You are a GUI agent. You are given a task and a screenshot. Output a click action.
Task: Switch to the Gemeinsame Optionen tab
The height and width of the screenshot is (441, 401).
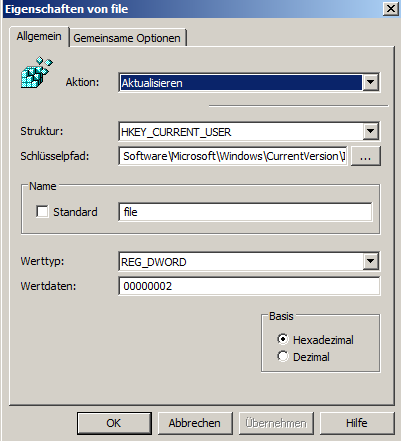(x=127, y=38)
